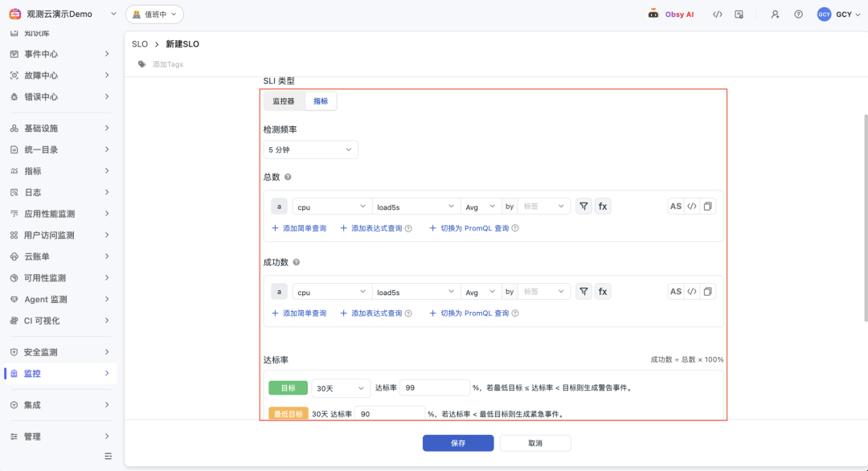This screenshot has height=471, width=868.
Task: Click the 取消 button
Action: pyautogui.click(x=535, y=443)
